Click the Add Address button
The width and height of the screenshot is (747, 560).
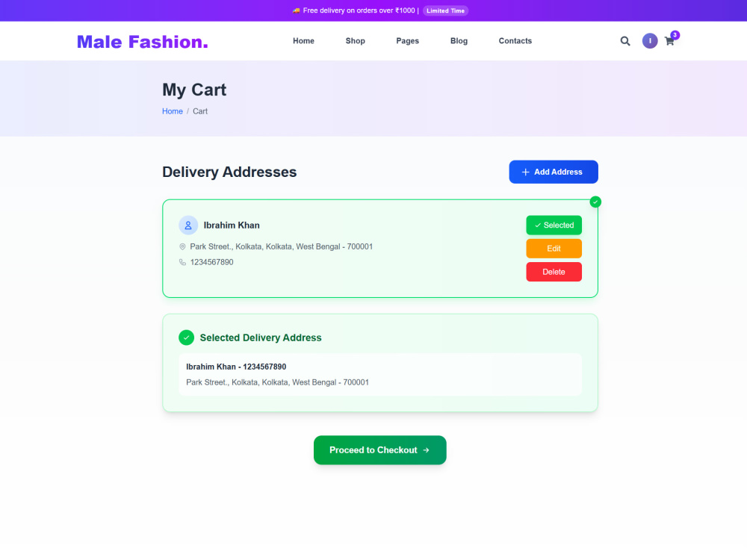click(554, 172)
